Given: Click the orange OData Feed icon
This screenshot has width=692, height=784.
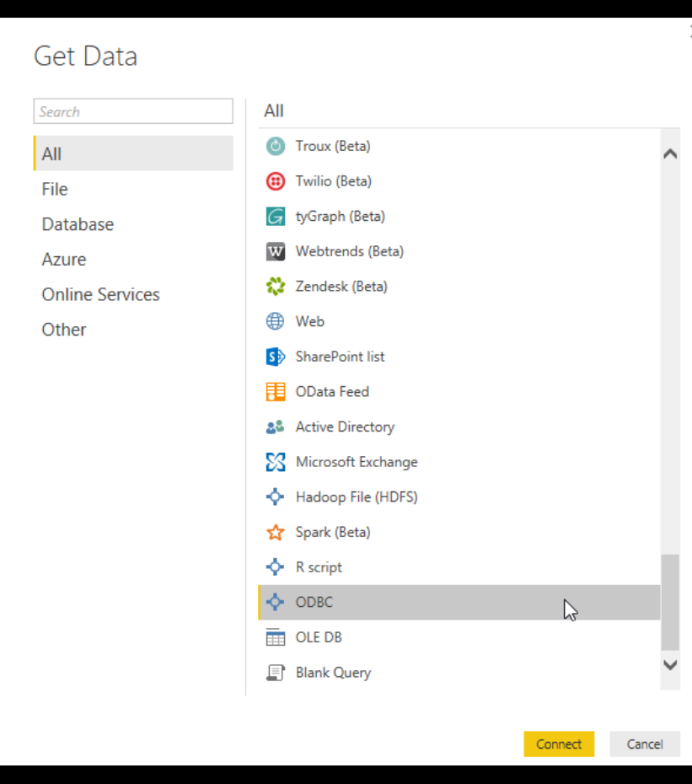Looking at the screenshot, I should tap(275, 392).
